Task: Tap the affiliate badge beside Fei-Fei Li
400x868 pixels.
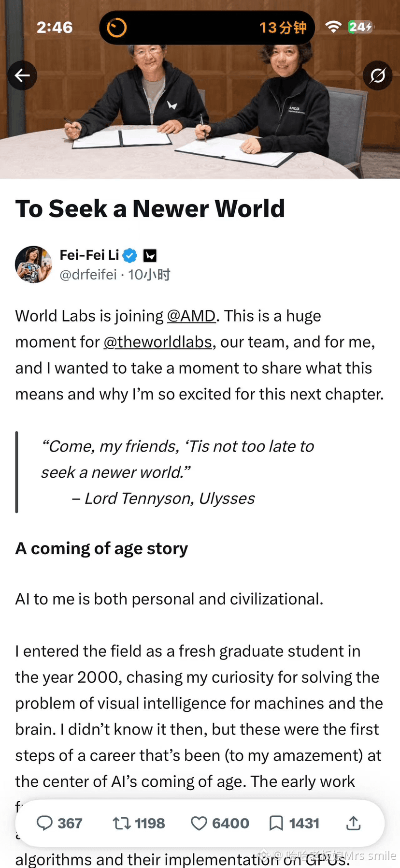Action: (150, 255)
